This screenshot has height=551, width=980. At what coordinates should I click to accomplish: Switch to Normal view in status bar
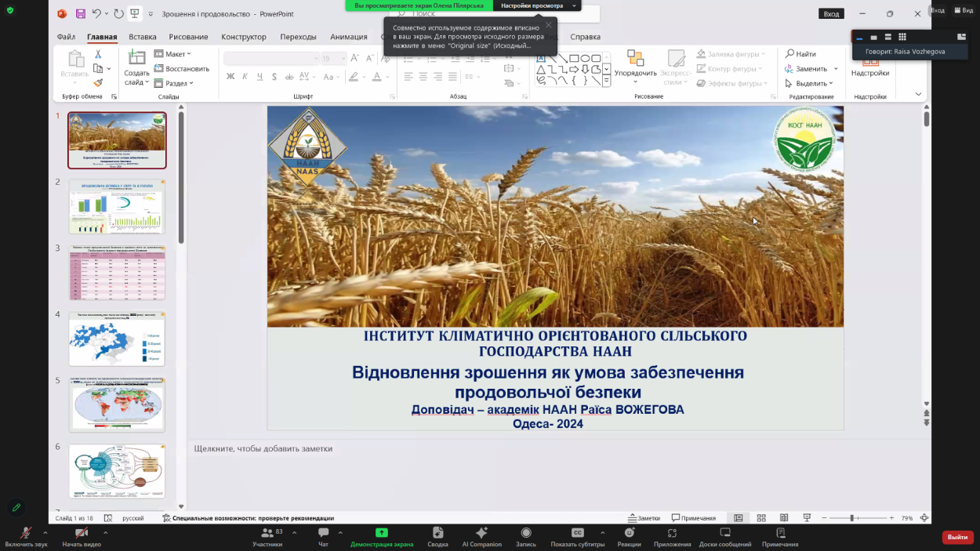739,518
